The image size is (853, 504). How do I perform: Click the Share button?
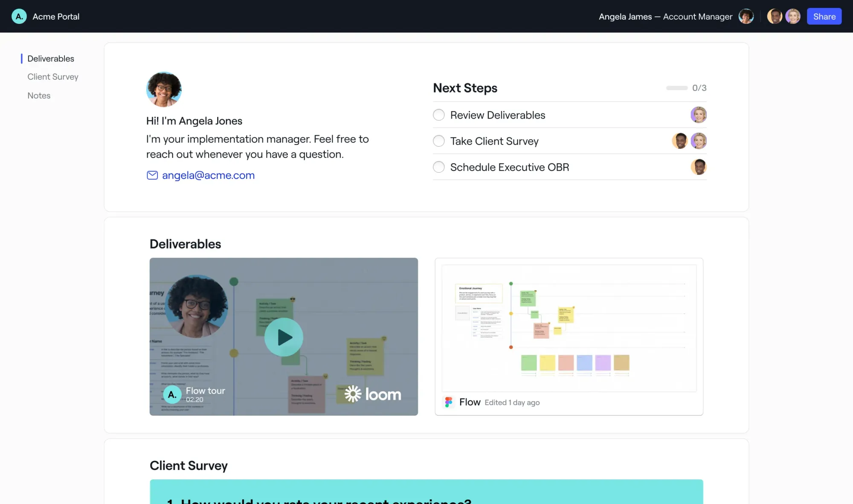824,16
